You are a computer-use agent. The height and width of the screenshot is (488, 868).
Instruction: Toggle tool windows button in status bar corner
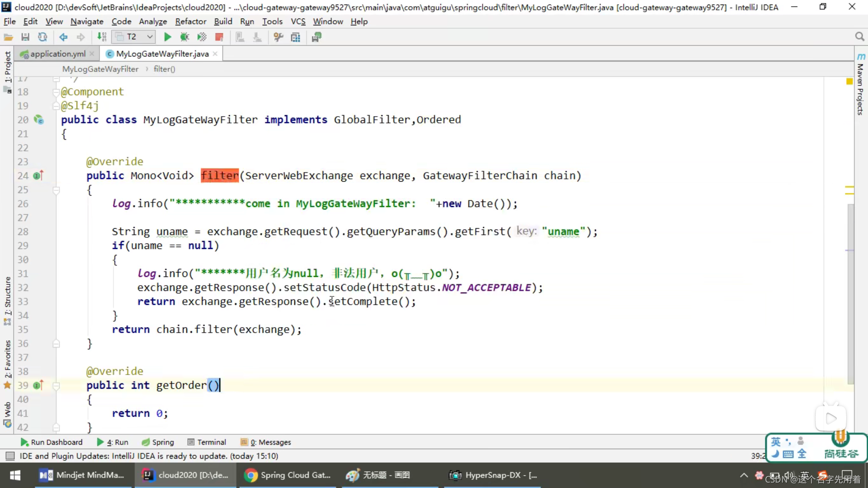tap(10, 456)
